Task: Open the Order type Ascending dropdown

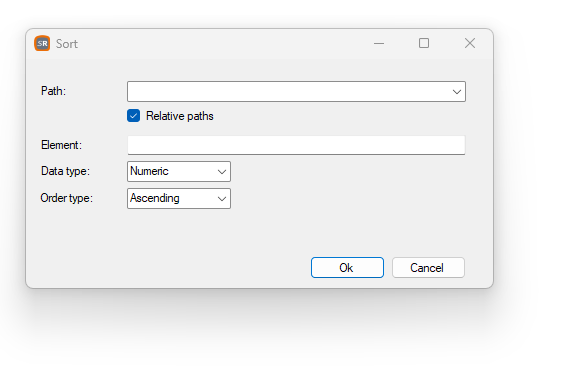Action: coord(178,199)
